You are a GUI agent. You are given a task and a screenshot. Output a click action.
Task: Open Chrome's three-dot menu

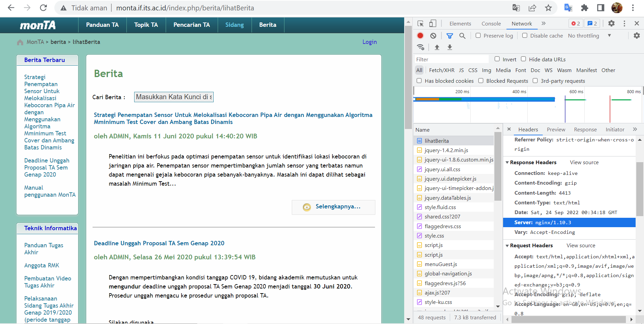pyautogui.click(x=633, y=8)
